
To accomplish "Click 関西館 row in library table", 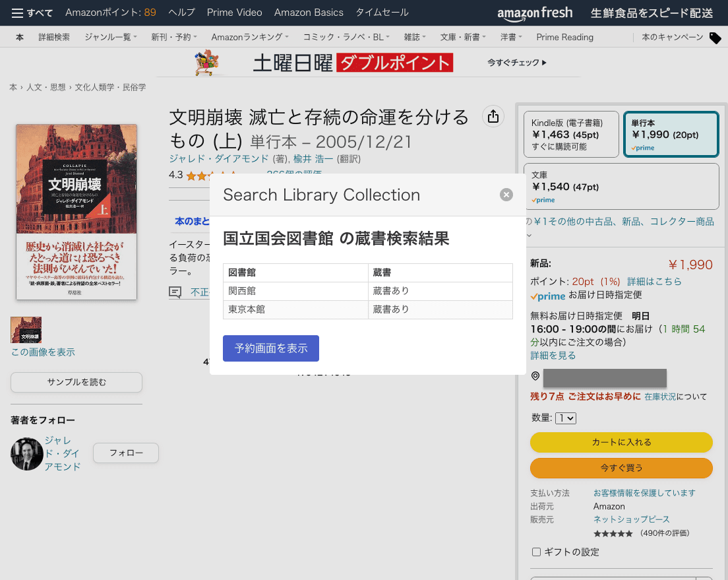I will coord(368,291).
